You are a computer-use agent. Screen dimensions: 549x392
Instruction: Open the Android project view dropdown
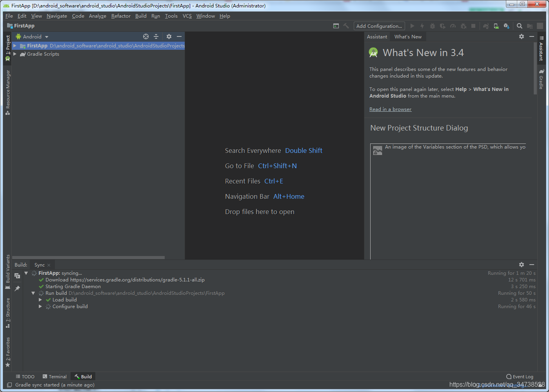(32, 36)
